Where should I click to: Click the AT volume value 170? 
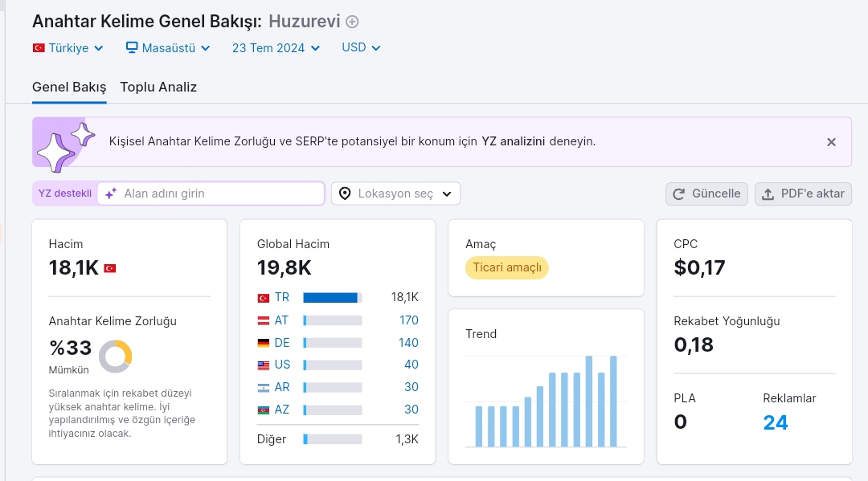click(x=408, y=320)
